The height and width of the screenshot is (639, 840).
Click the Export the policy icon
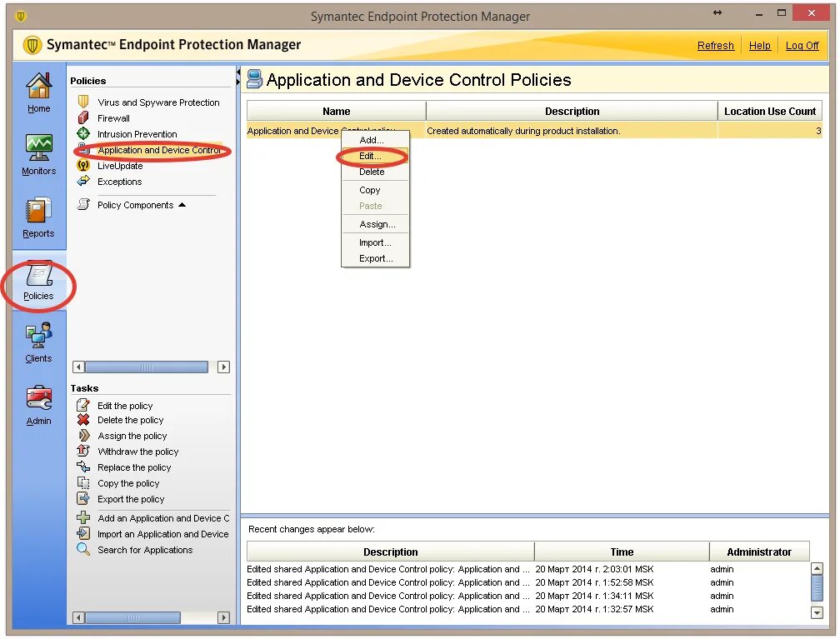click(x=83, y=498)
